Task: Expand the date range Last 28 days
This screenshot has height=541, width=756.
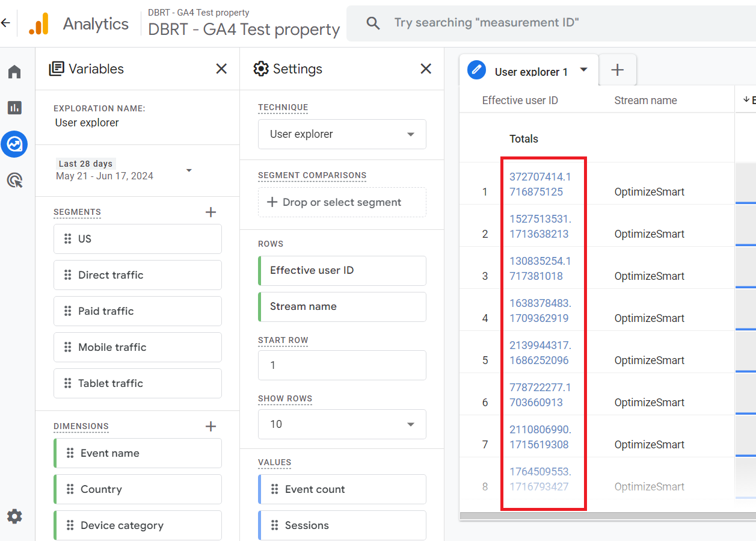Action: (x=124, y=170)
